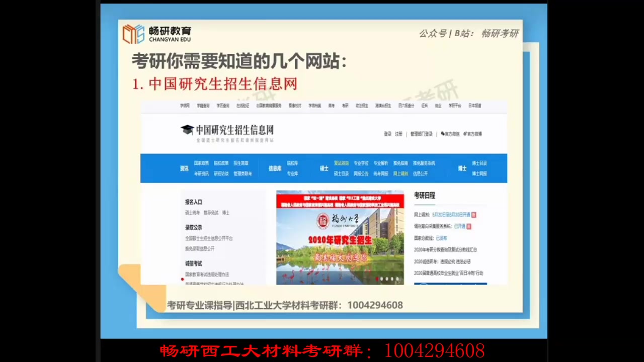The height and width of the screenshot is (362, 644).
Task: Click the graduation cap logo icon
Action: [x=187, y=130]
